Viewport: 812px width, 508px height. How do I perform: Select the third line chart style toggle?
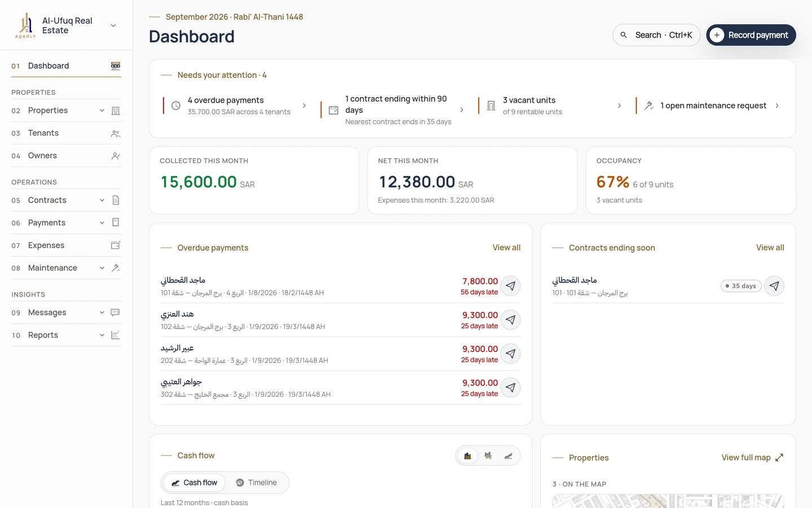point(508,456)
